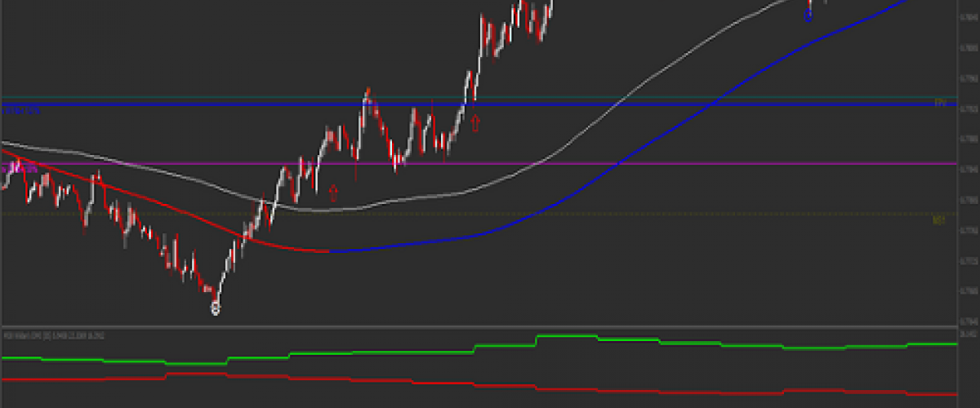Screen dimensions: 980x408
Task: Click the white circle marker at the chart low
Action: point(216,308)
